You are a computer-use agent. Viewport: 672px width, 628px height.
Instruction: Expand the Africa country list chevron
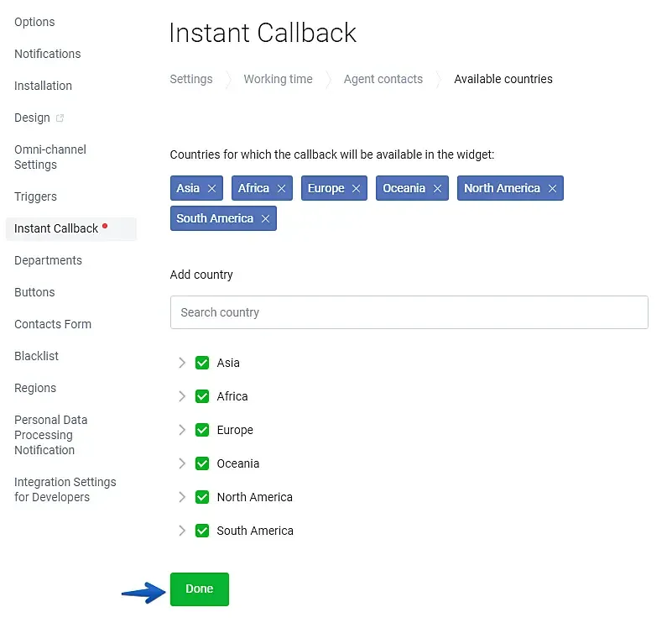(x=182, y=396)
